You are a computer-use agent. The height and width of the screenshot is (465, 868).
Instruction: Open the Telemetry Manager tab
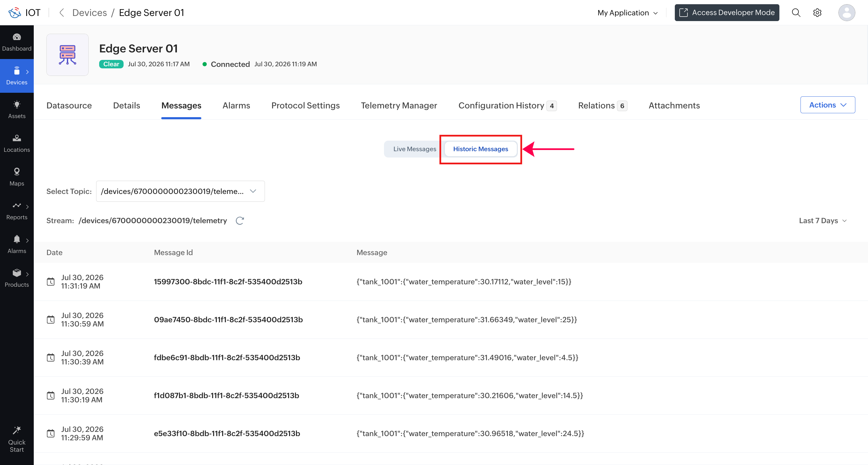pos(399,105)
